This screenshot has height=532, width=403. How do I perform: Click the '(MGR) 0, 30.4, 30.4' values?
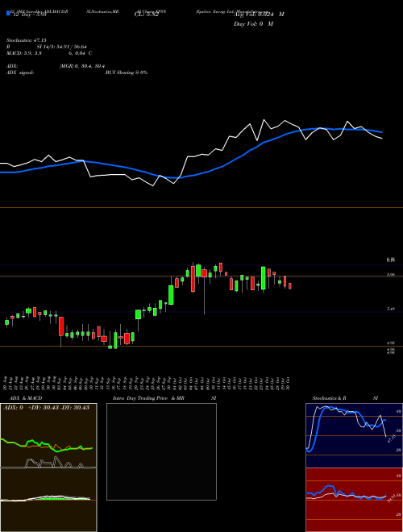tap(81, 66)
